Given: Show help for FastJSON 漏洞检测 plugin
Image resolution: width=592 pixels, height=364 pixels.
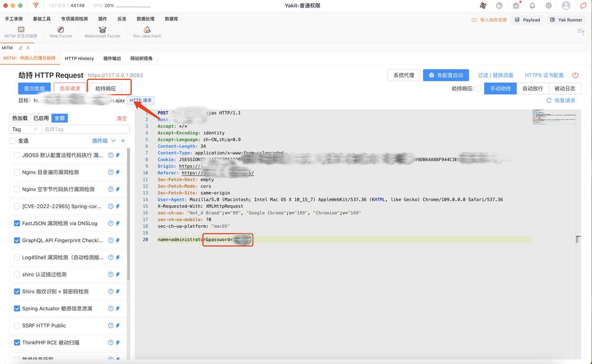Looking at the screenshot, I should coord(111,223).
